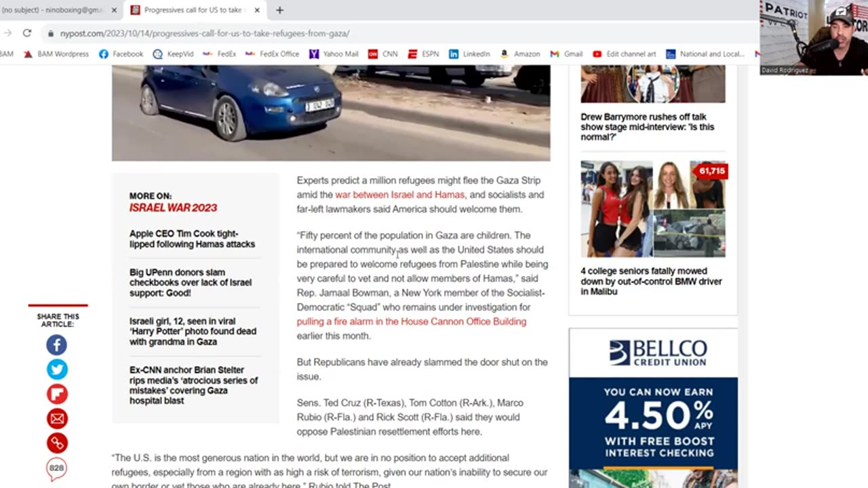Click the college seniors collage thumbnail
868x488 pixels.
coord(652,209)
